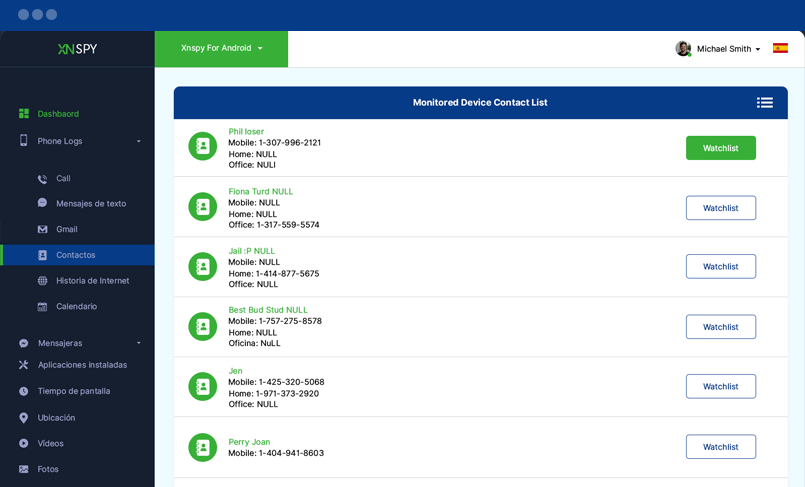Add Fiona Turd to Watchlist

(720, 208)
